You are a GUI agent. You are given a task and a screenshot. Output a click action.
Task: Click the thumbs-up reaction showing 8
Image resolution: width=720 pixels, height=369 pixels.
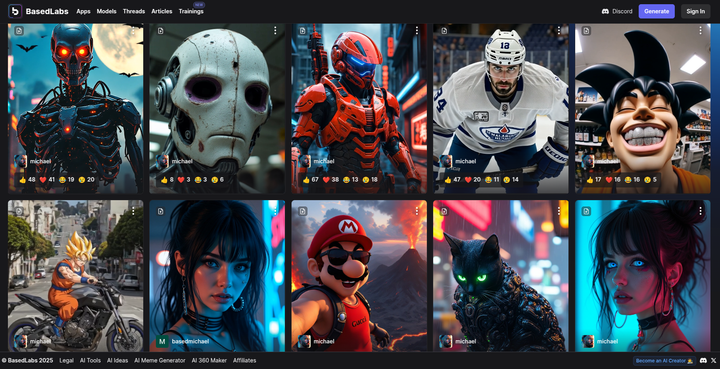pos(167,179)
